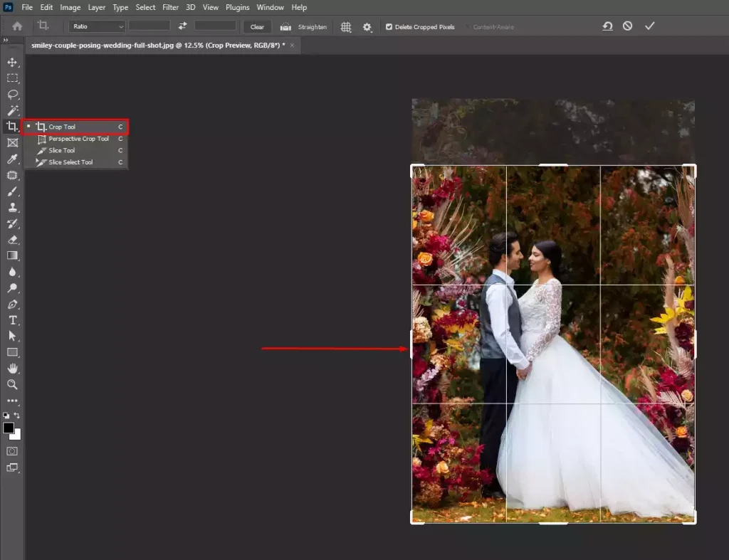Open the crop overlay grid options
Viewport: 729px width, 560px height.
tap(345, 26)
